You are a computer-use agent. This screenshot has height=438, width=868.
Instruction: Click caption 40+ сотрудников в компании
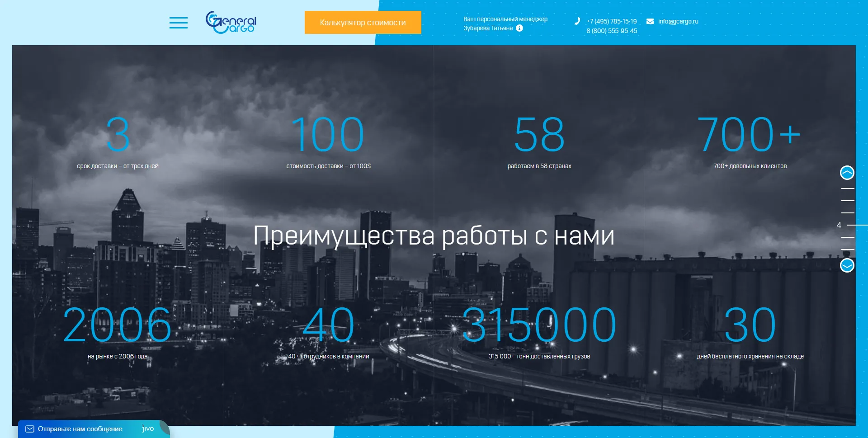[x=329, y=356]
